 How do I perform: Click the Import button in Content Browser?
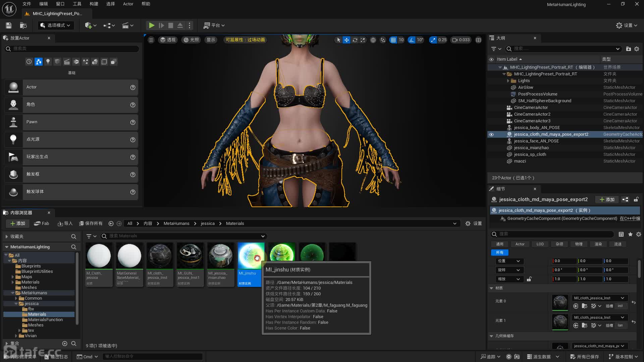tap(65, 224)
